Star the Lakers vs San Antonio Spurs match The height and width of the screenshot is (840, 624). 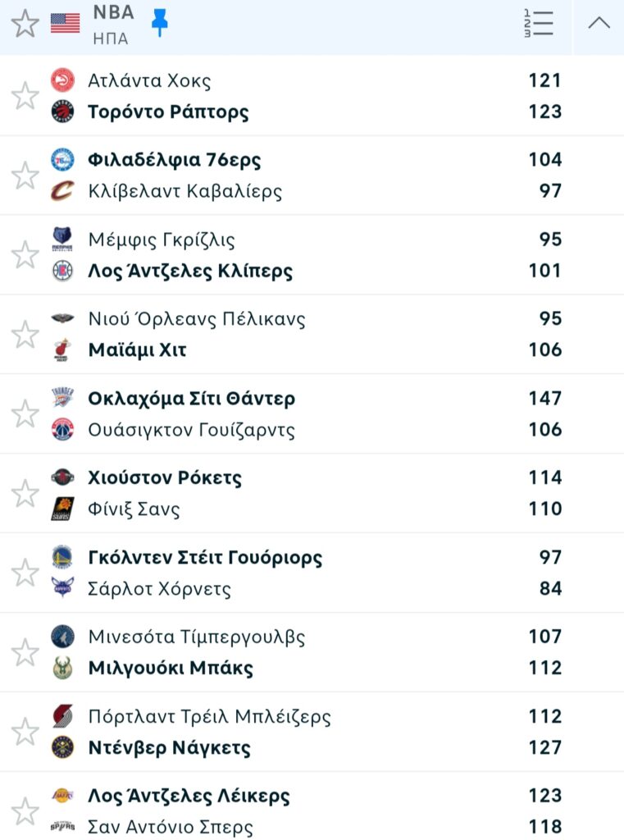point(25,811)
